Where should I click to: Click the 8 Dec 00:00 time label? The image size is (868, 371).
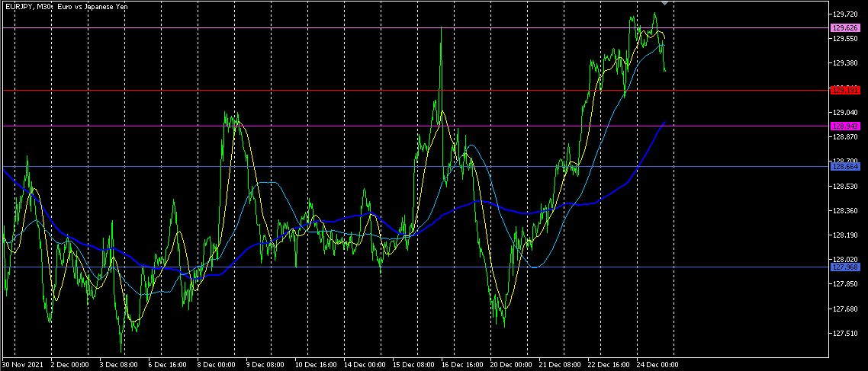pyautogui.click(x=215, y=365)
